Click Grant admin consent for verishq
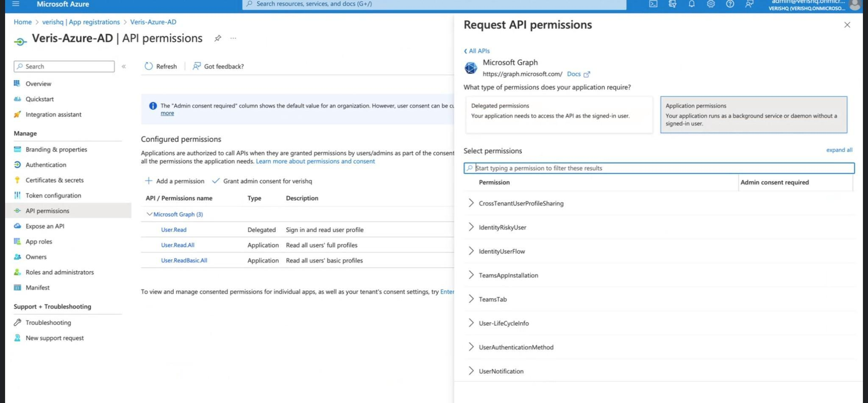Screen dimensions: 868x403 point(267,181)
